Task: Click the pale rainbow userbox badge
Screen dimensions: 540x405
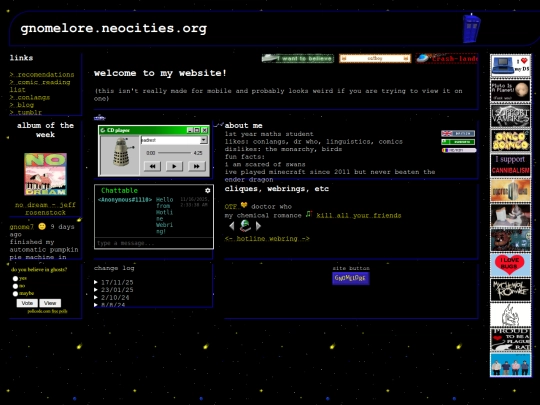Action: pos(459,150)
